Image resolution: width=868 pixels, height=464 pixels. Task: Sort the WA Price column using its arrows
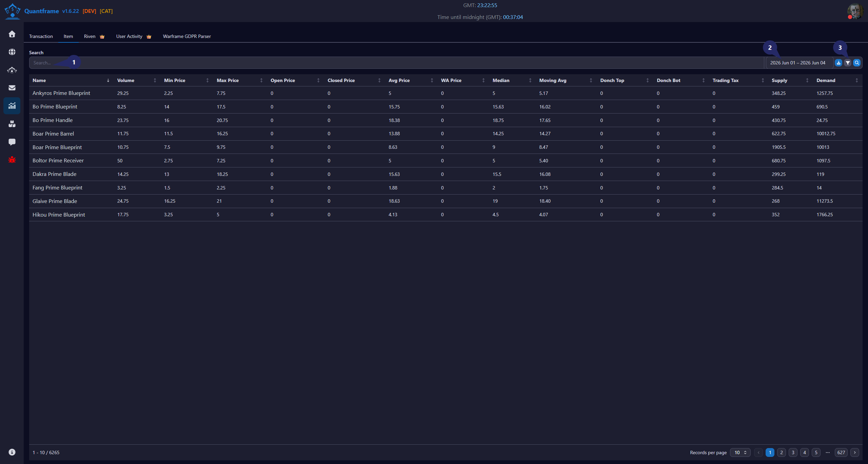[x=484, y=80]
